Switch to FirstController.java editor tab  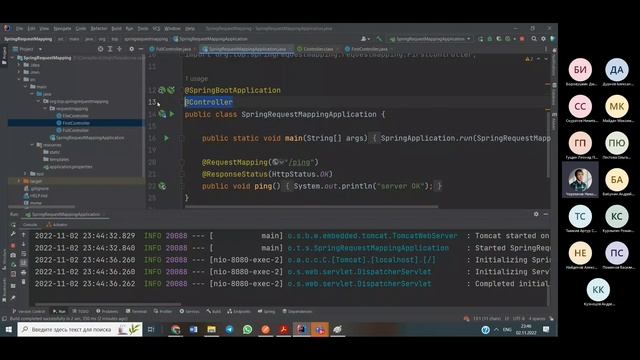pos(368,49)
